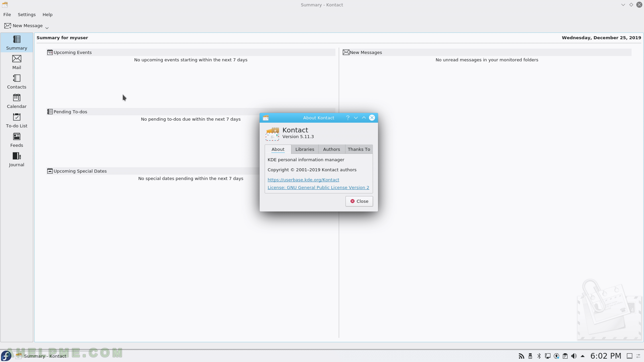Viewport: 644px width, 362px height.
Task: Click the New Messages header text
Action: point(366,53)
